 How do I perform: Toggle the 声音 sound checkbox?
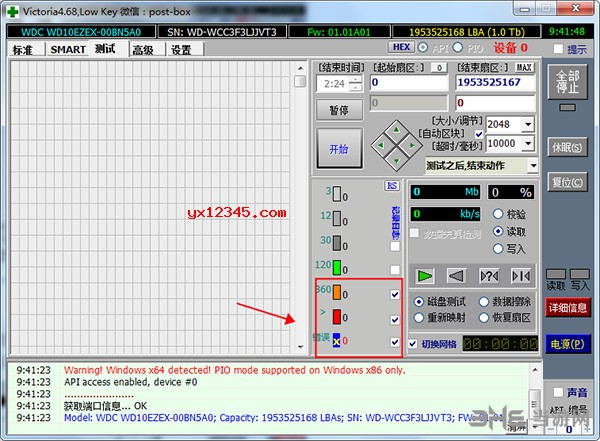(x=558, y=392)
